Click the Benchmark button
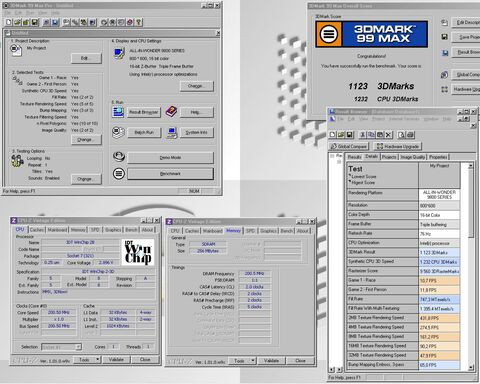Screen dimensions: 480x384 [170, 174]
